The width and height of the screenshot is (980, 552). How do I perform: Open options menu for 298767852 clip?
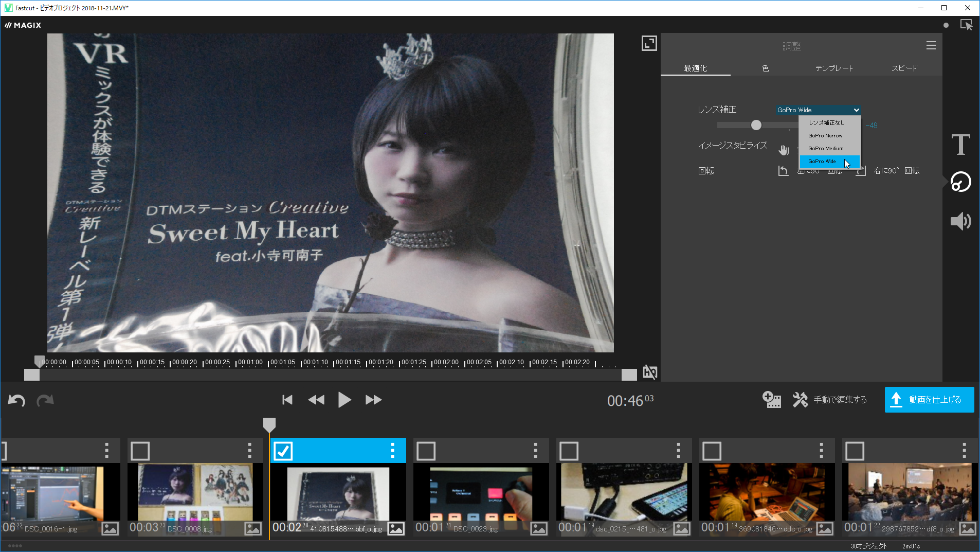click(x=965, y=451)
